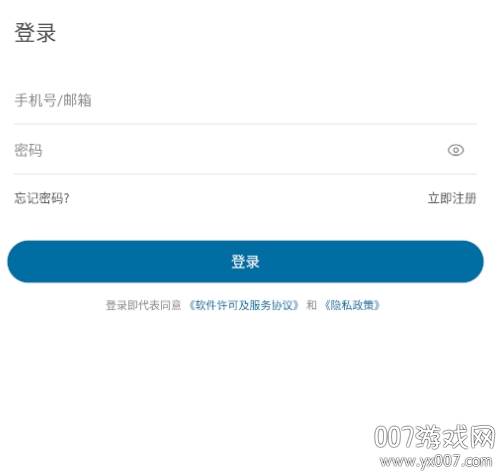Click the 和 text between the two links
Image resolution: width=503 pixels, height=475 pixels.
(x=311, y=305)
